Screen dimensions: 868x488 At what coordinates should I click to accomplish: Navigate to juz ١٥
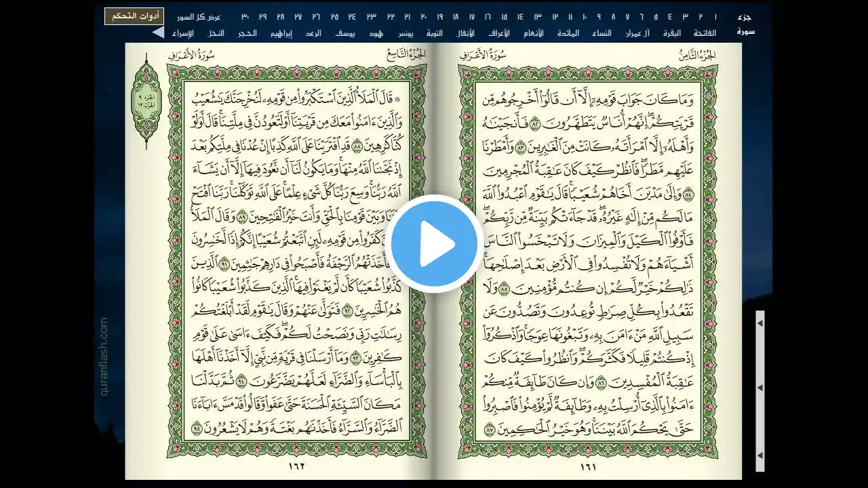point(505,16)
